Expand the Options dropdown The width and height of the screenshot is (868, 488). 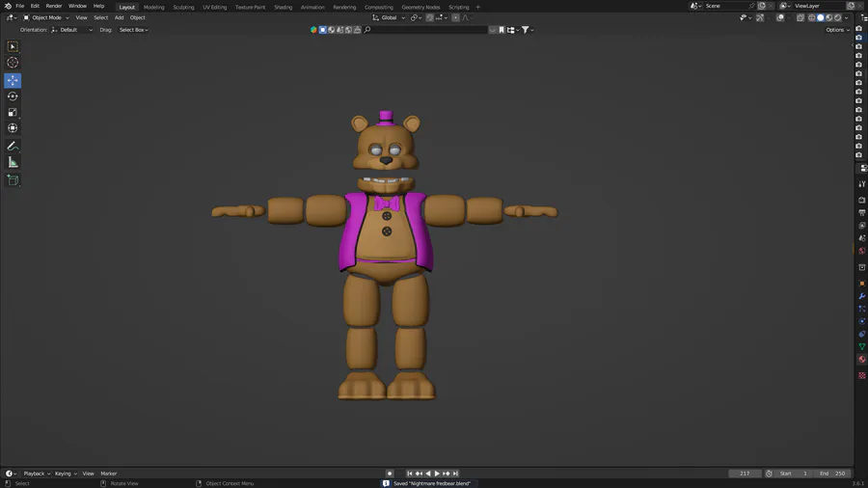(x=837, y=30)
